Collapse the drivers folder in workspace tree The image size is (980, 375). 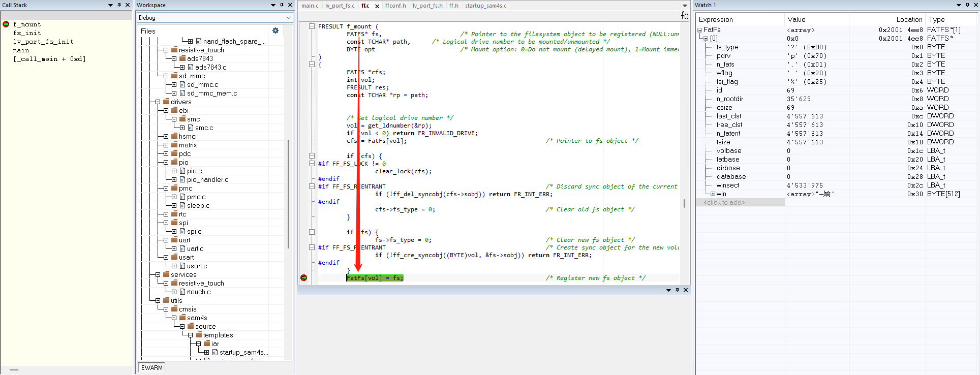tap(158, 102)
